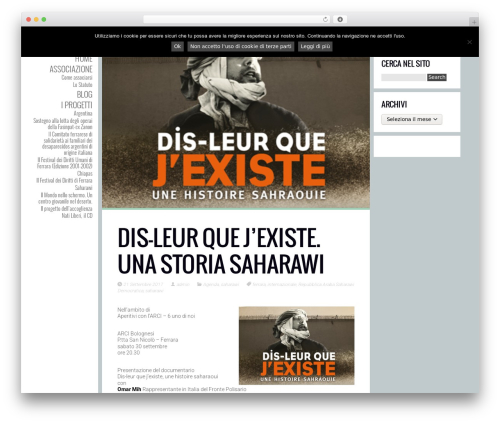Click the browser reload icon

[x=325, y=19]
